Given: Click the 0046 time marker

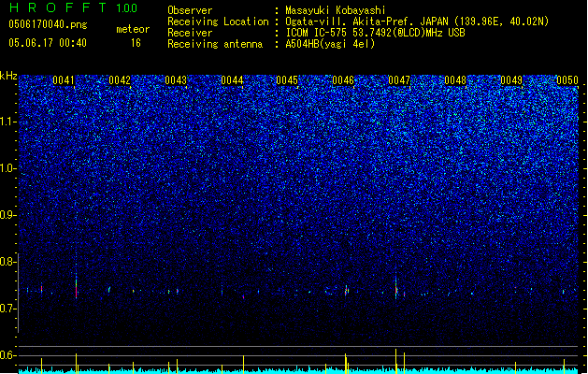Looking at the screenshot, I should pos(343,80).
